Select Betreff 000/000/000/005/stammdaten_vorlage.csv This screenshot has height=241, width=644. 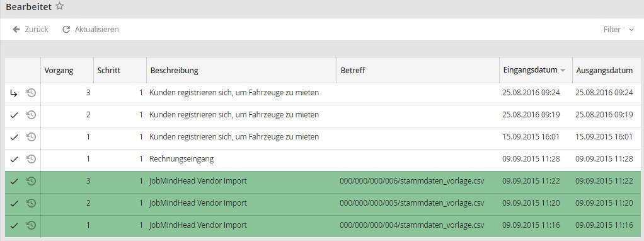click(x=412, y=203)
